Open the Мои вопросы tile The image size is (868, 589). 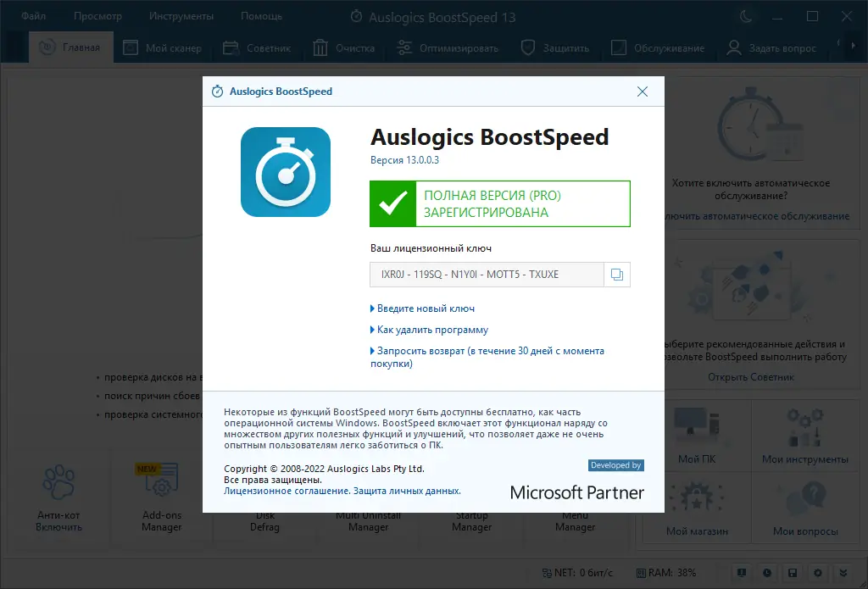tap(805, 508)
